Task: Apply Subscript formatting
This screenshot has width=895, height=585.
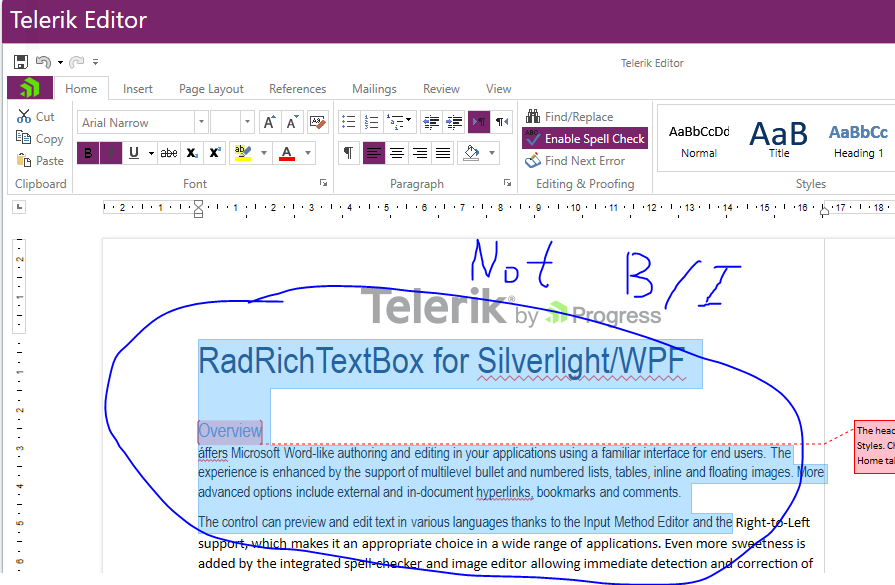Action: point(192,153)
